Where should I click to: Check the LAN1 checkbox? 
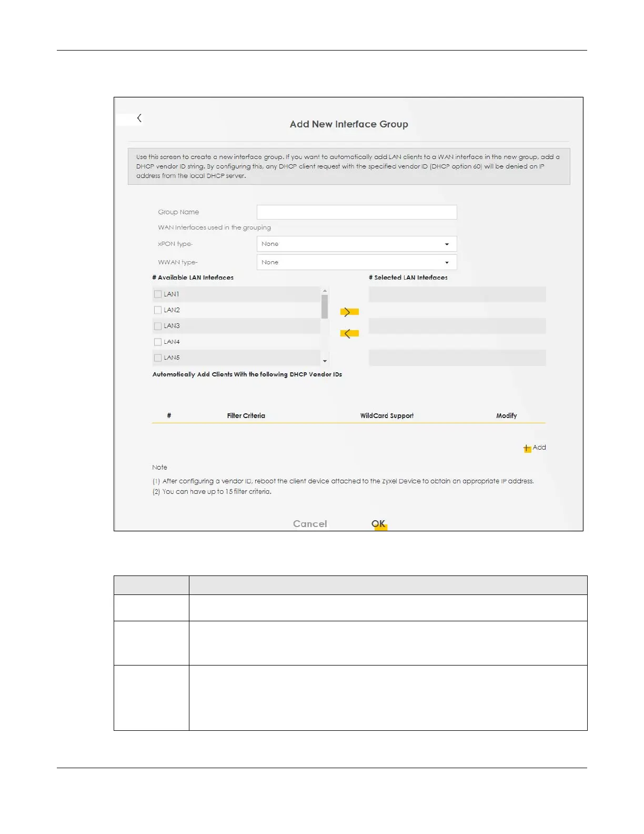[x=157, y=294]
